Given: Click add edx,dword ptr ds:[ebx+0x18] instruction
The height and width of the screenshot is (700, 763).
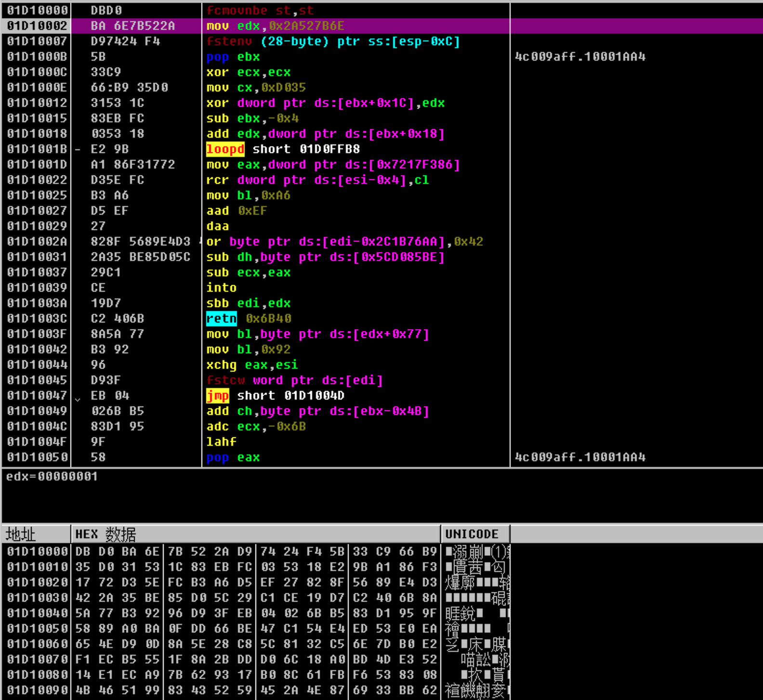Looking at the screenshot, I should (x=325, y=134).
